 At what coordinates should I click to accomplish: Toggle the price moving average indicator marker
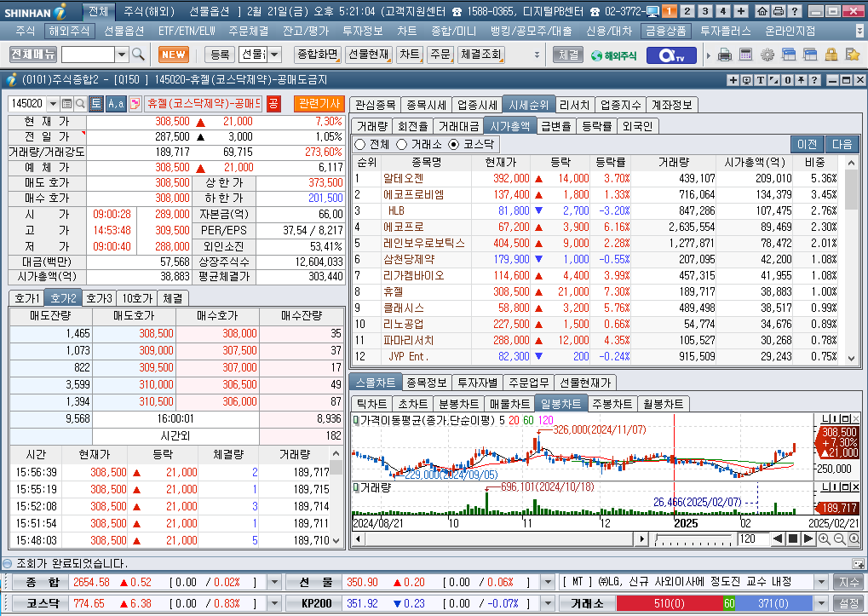[356, 421]
